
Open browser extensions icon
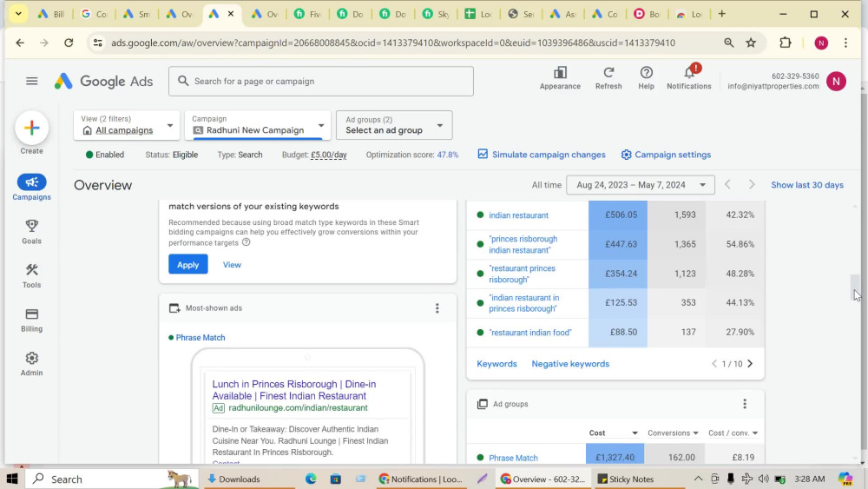coord(785,43)
